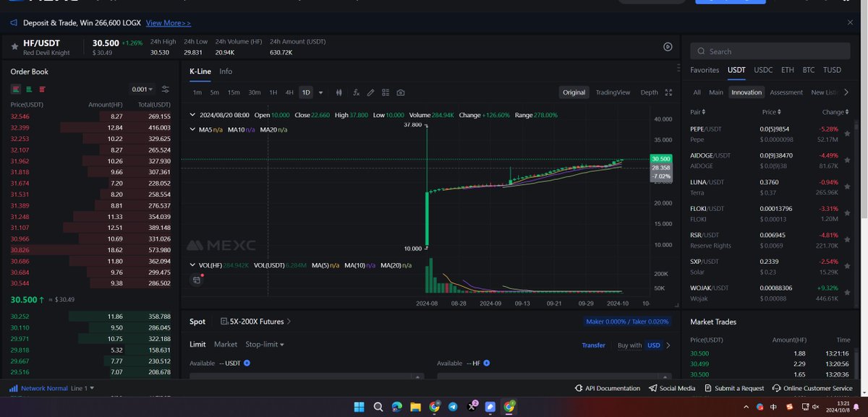Click the announcement megaphone icon
This screenshot has height=417, width=868.
coord(14,23)
